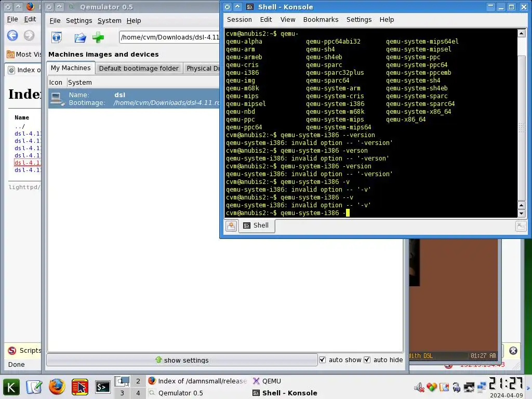This screenshot has height=399, width=532.
Task: Open the printer tray icon
Action: (x=457, y=387)
